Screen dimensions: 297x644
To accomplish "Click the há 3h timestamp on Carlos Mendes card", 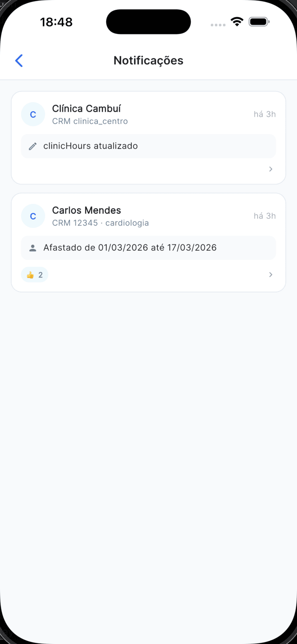I will tap(264, 215).
